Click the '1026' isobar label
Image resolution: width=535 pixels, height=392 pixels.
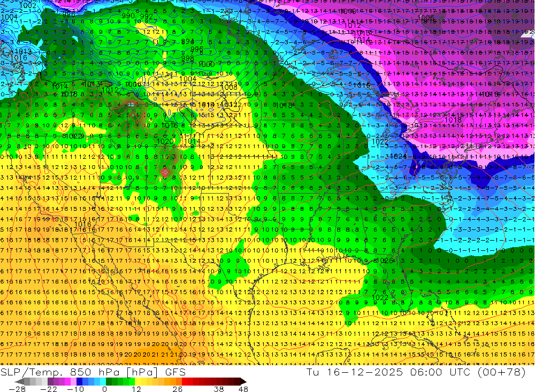pyautogui.click(x=385, y=260)
